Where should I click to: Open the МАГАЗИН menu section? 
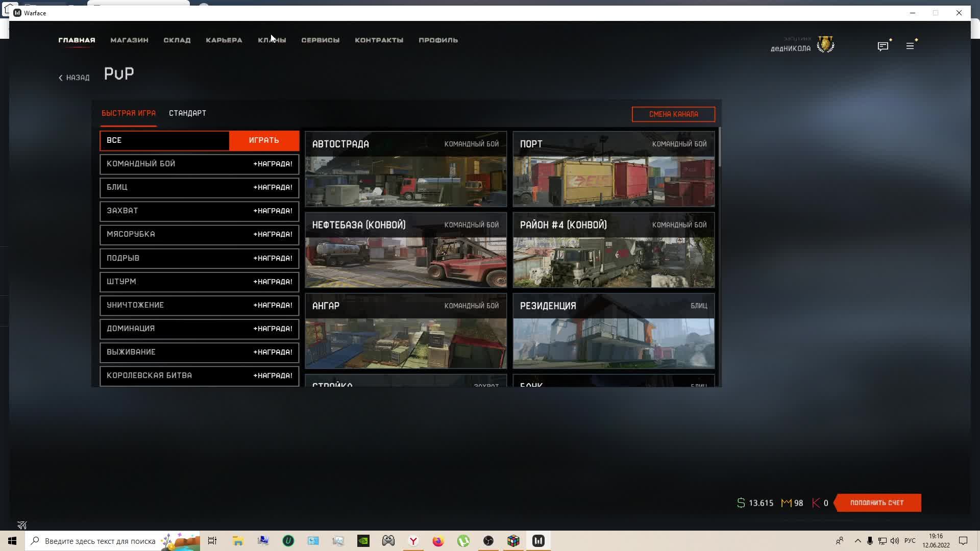(129, 40)
